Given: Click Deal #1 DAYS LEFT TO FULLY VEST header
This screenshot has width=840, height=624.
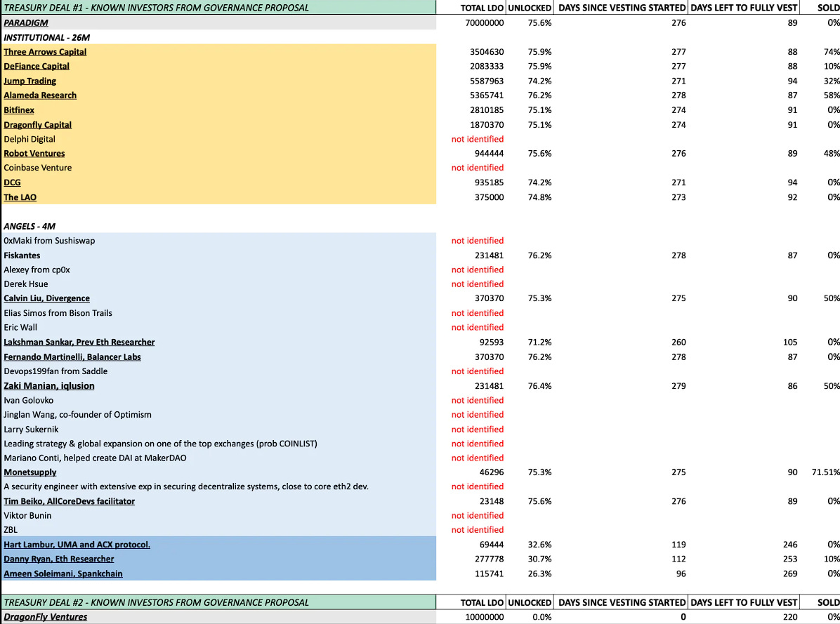Looking at the screenshot, I should [744, 8].
